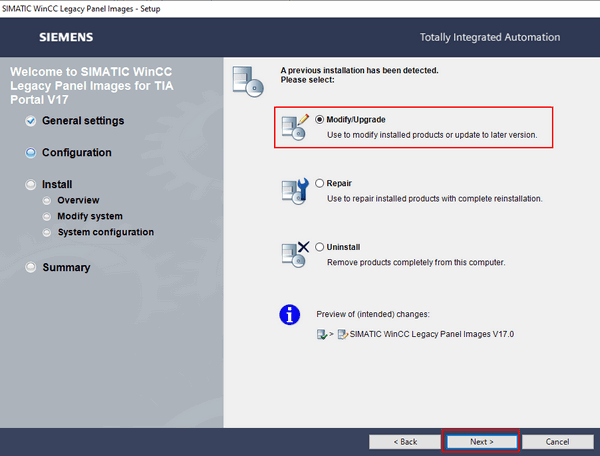This screenshot has width=600, height=456.
Task: Click the 'Welcome to SIMATIC WinCC' heading
Action: coord(91,86)
